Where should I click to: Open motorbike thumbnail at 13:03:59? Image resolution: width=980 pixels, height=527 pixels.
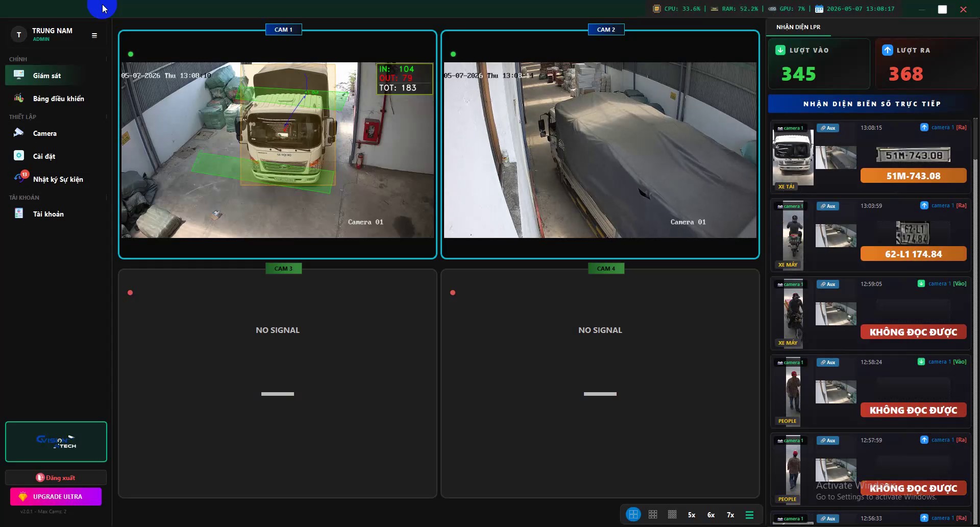click(x=793, y=235)
